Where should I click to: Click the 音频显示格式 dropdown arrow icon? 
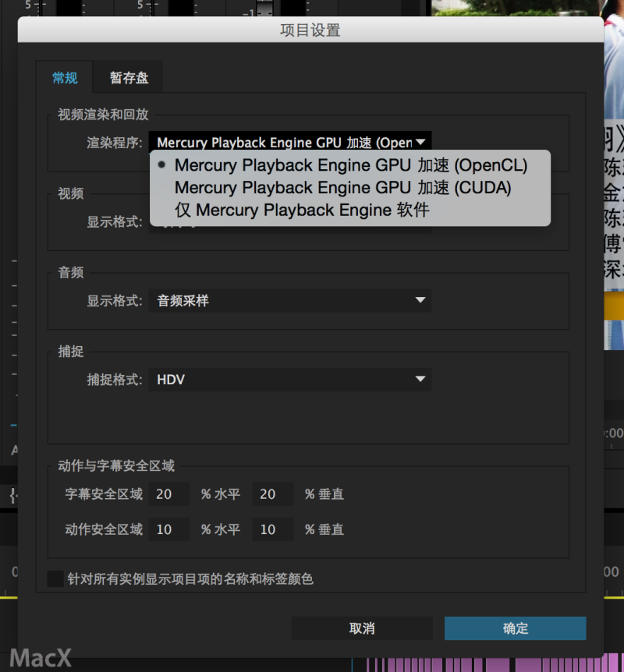(x=420, y=300)
